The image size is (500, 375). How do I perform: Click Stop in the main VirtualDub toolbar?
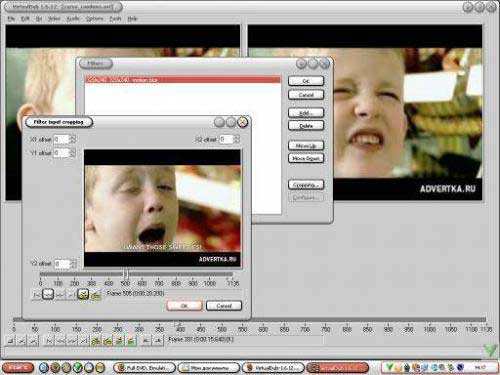click(10, 340)
